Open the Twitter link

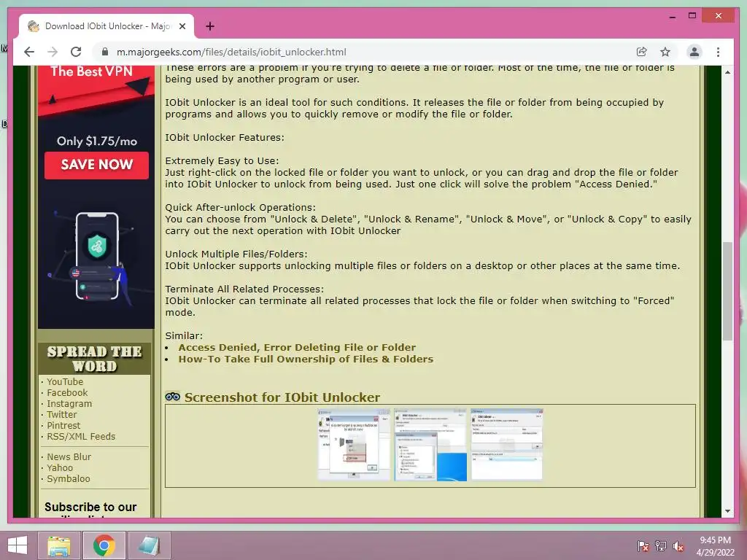coord(61,414)
